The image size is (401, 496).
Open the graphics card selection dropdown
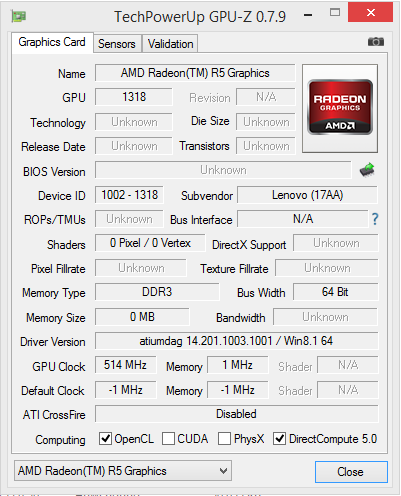[123, 471]
